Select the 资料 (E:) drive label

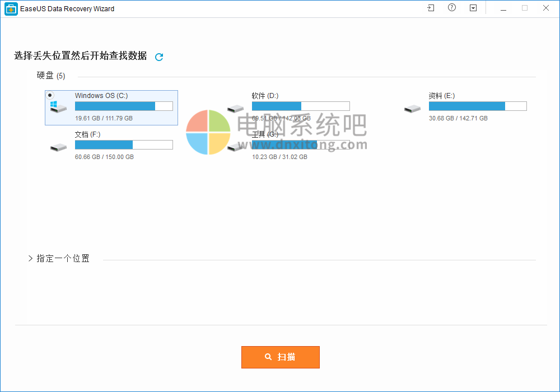pyautogui.click(x=442, y=96)
